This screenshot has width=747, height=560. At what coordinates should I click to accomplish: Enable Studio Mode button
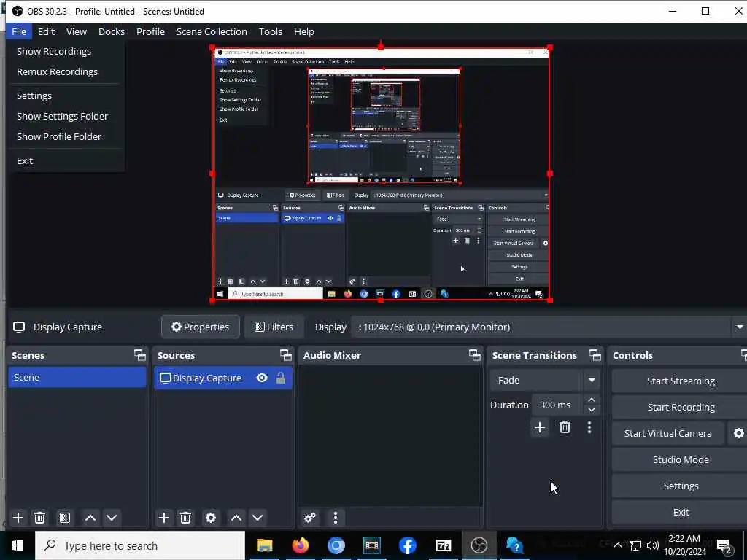pos(681,459)
